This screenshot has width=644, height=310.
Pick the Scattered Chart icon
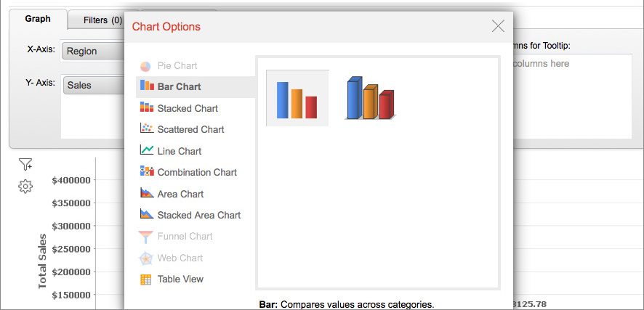click(x=146, y=129)
